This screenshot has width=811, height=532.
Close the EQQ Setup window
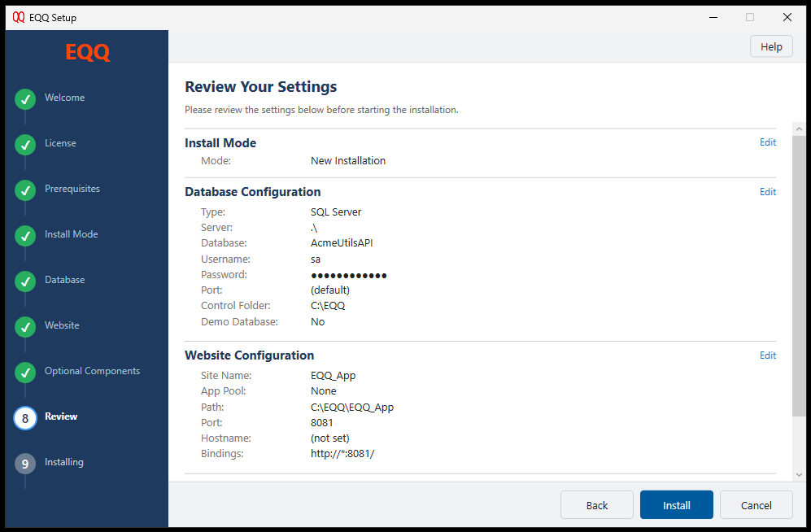787,17
